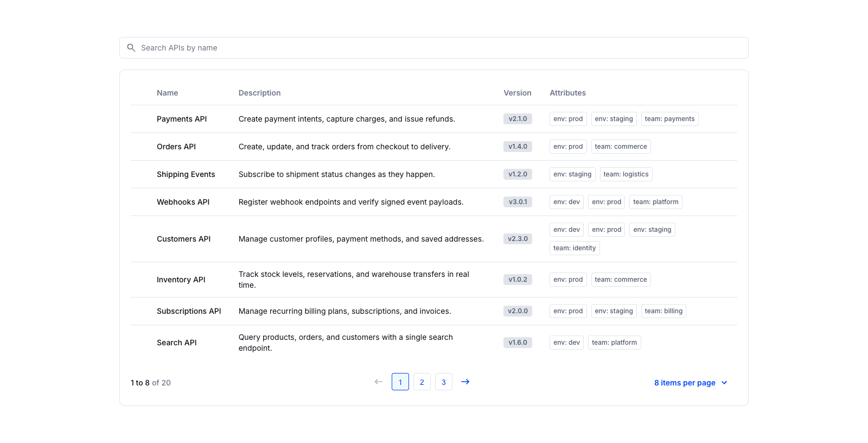Click the Webhooks API description text
Image resolution: width=868 pixels, height=443 pixels.
pos(351,202)
